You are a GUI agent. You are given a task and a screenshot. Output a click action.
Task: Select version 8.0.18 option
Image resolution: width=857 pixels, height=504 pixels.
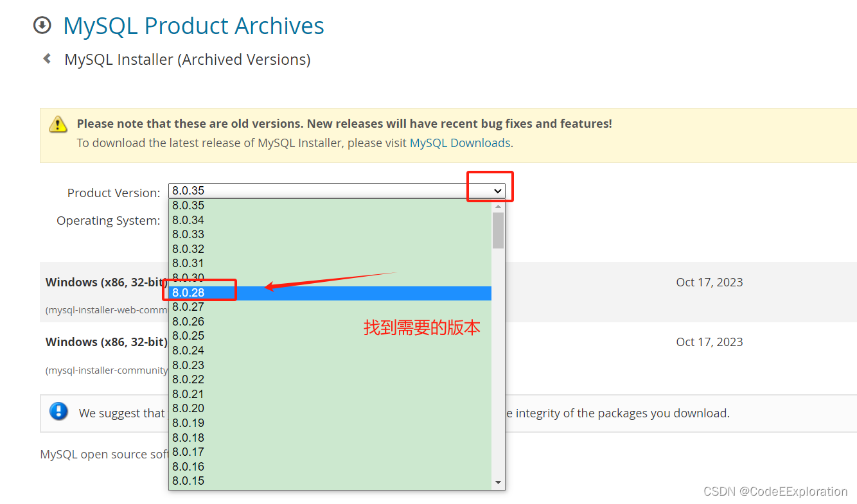[330, 438]
